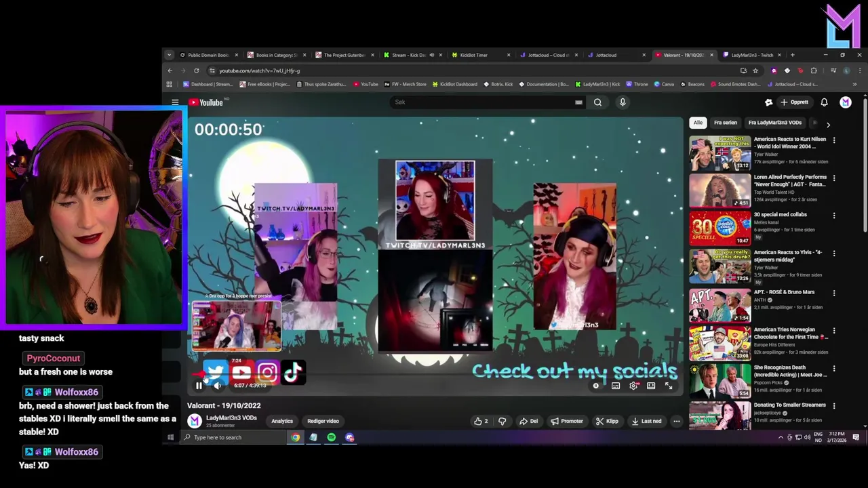Open the Throne bookmark
Image resolution: width=868 pixels, height=488 pixels.
637,84
